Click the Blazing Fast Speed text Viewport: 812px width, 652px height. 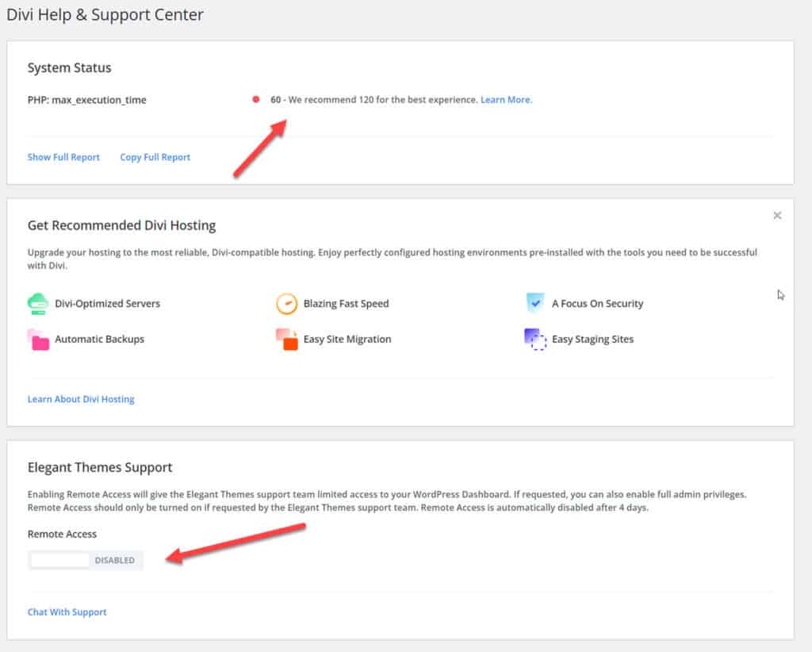tap(346, 304)
